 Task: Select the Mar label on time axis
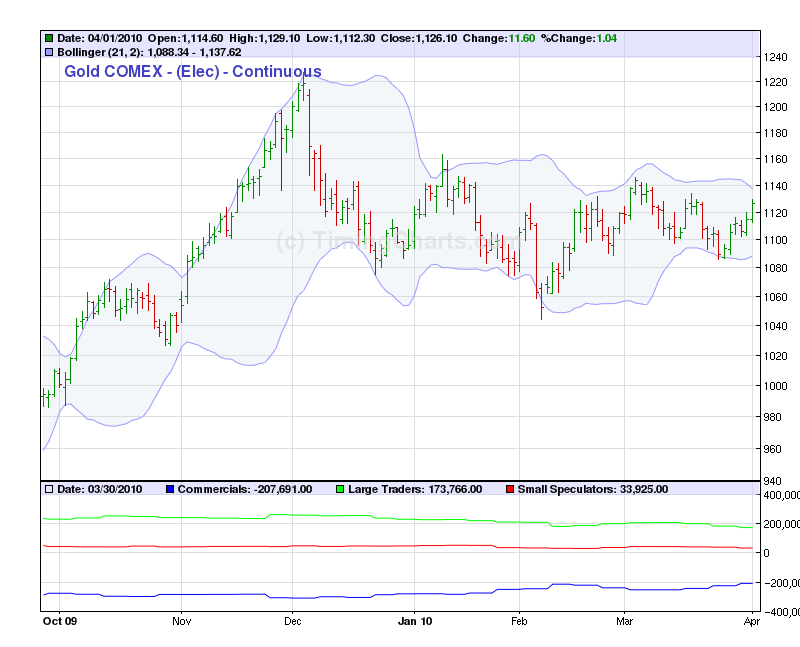(x=625, y=622)
